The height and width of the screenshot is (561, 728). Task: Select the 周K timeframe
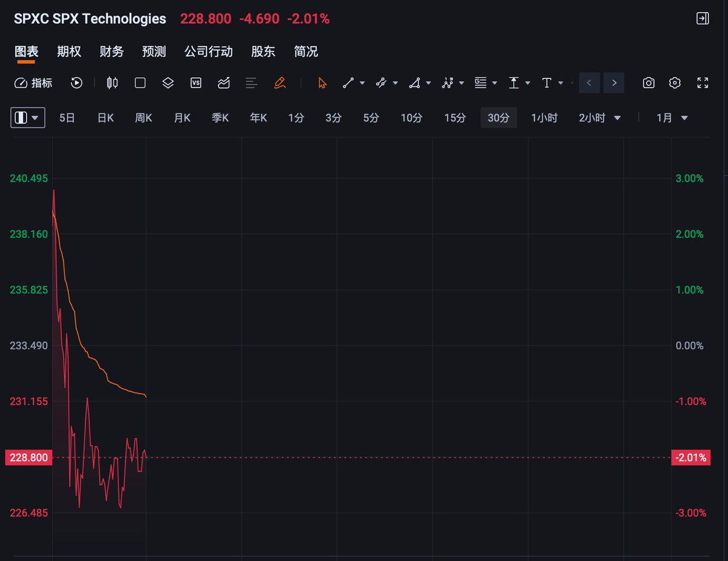coord(144,118)
